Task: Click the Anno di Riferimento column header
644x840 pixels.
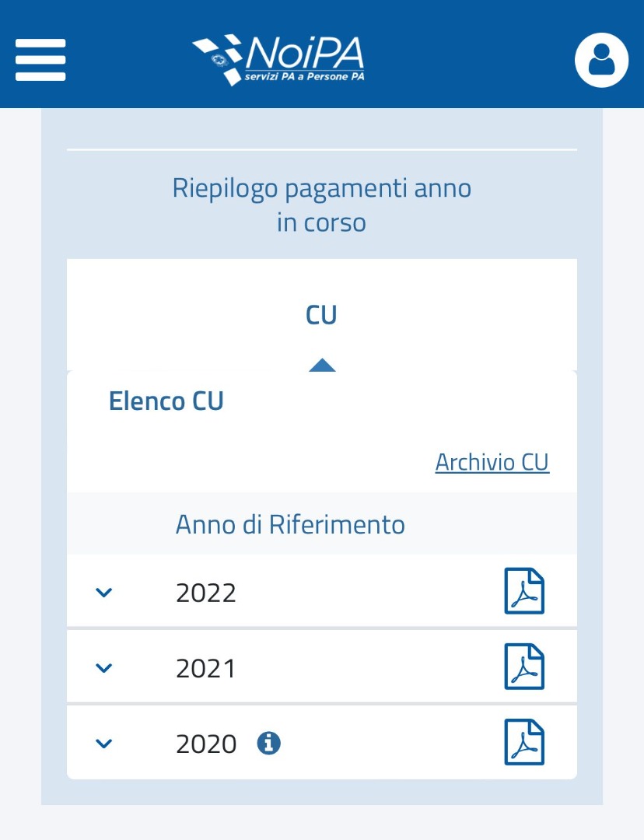Action: pos(290,524)
